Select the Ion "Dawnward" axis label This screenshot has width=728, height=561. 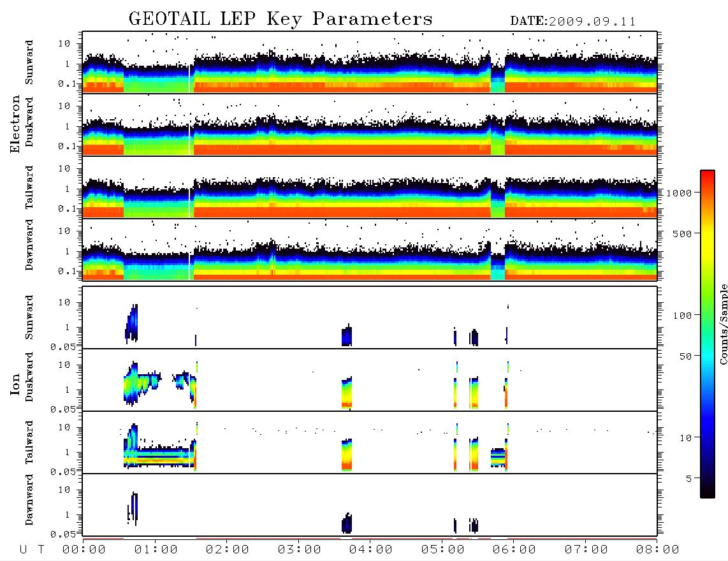(x=29, y=500)
